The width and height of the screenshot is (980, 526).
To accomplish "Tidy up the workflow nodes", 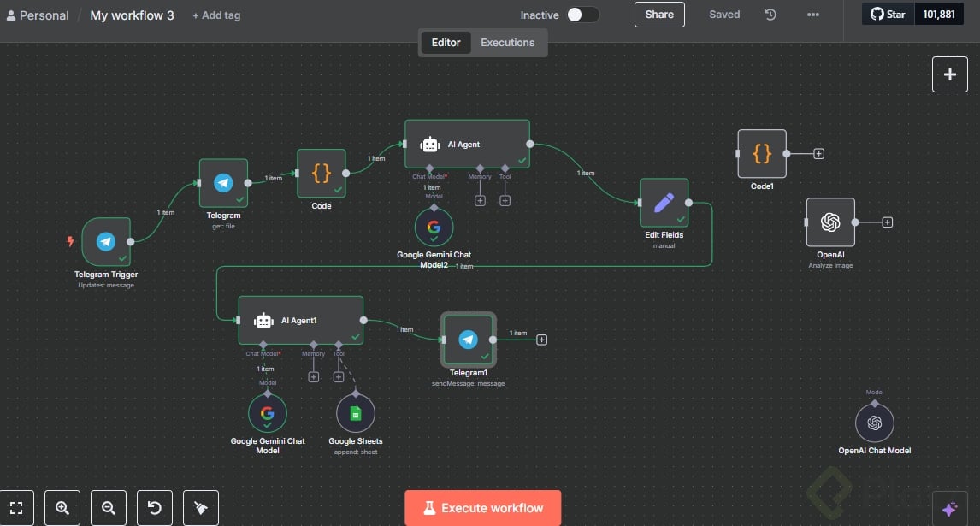I will pos(201,508).
